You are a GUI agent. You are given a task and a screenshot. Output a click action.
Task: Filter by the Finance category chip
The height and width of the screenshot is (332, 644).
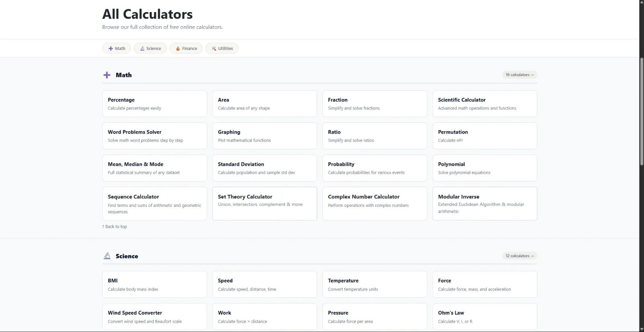tap(186, 48)
